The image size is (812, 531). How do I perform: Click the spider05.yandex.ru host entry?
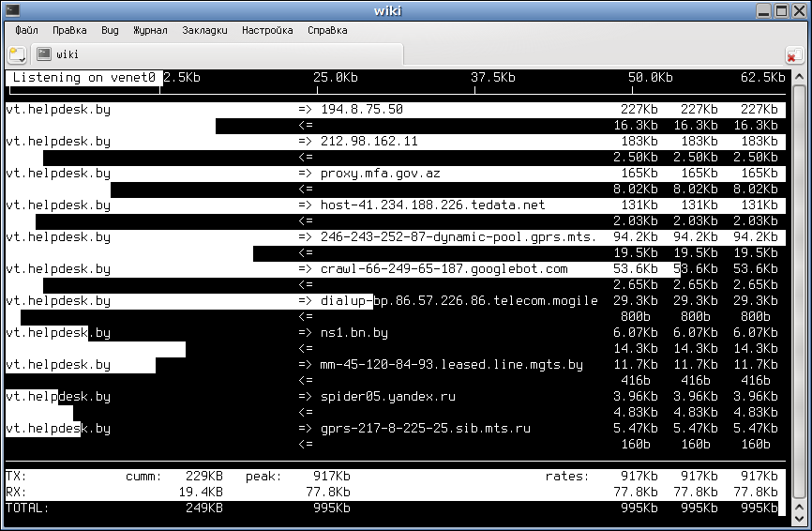point(387,397)
